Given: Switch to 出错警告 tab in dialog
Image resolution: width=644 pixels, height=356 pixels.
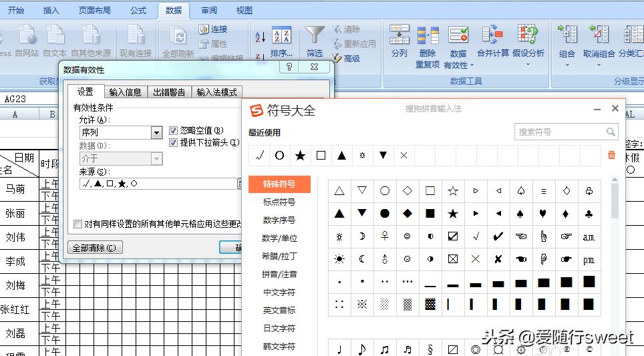Looking at the screenshot, I should (169, 92).
